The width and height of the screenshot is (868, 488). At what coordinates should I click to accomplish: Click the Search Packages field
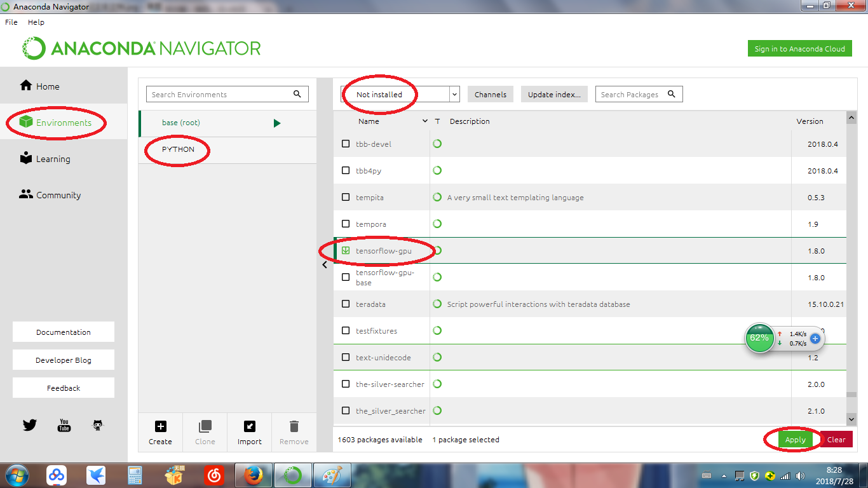[x=639, y=95]
